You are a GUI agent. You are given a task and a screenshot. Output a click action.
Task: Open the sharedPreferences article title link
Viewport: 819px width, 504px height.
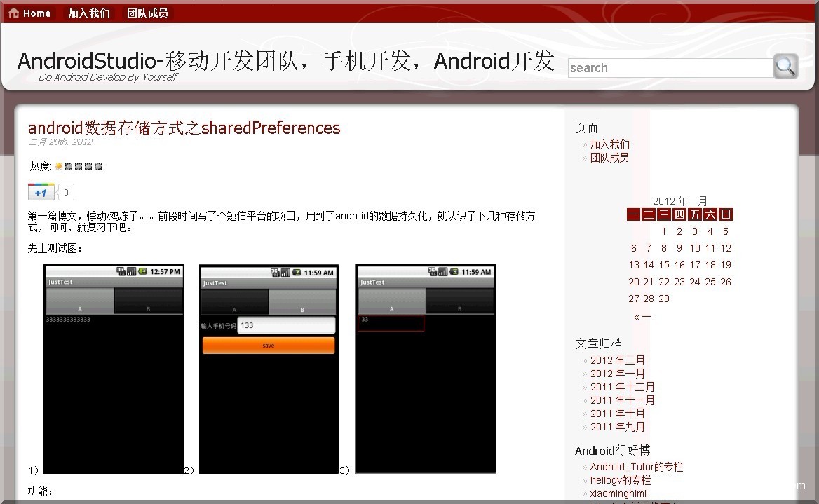coord(184,128)
